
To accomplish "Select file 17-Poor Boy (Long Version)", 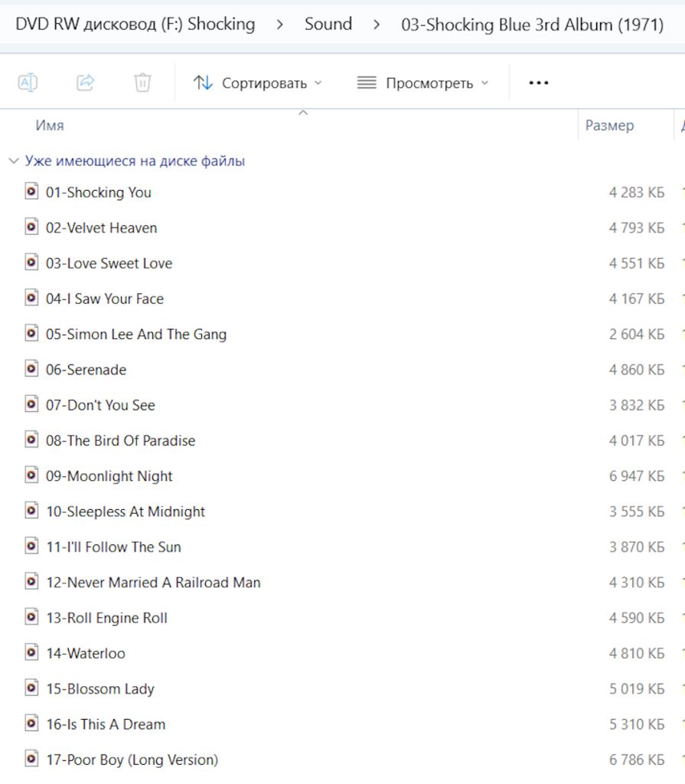I will pos(132,760).
